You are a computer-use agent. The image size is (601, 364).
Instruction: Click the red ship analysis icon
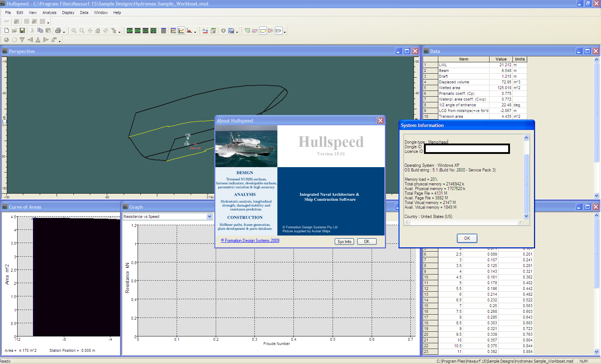click(x=205, y=31)
